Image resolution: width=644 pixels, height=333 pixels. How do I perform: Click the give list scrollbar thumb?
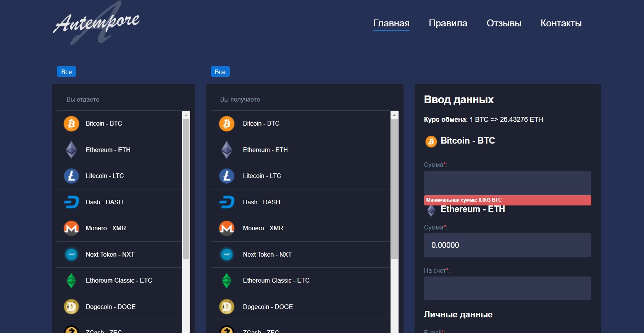coord(186,189)
